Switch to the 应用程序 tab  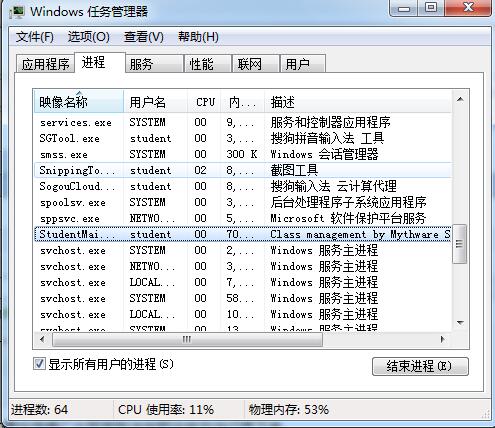coord(45,64)
